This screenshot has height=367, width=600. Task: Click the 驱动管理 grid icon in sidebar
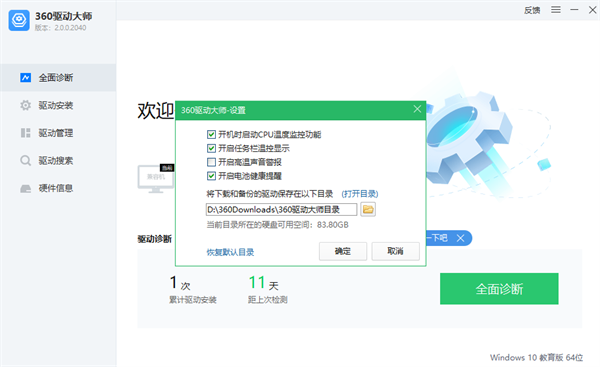click(x=25, y=133)
